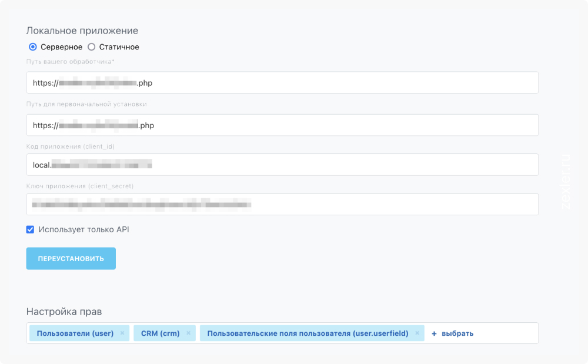Click the Использует только API label text
Screen dimensions: 588x364
(x=83, y=229)
